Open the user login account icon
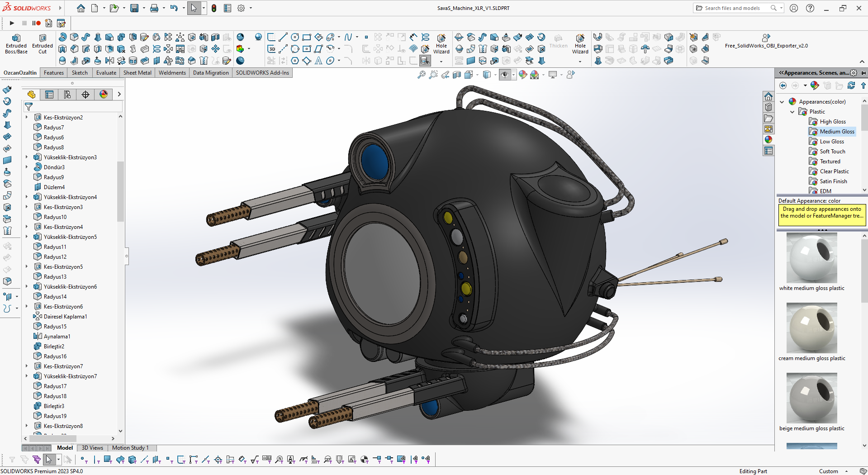Viewport: 868px width, 475px height. point(794,8)
